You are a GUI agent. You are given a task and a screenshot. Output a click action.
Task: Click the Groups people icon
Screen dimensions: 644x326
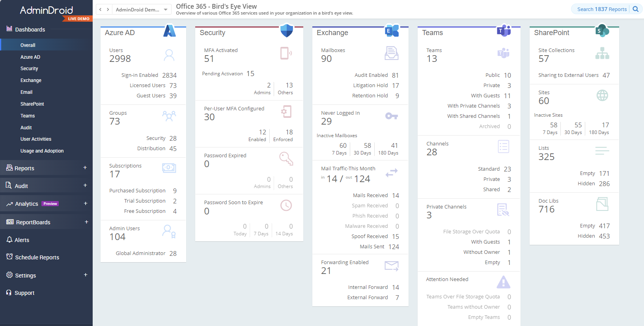tap(169, 116)
